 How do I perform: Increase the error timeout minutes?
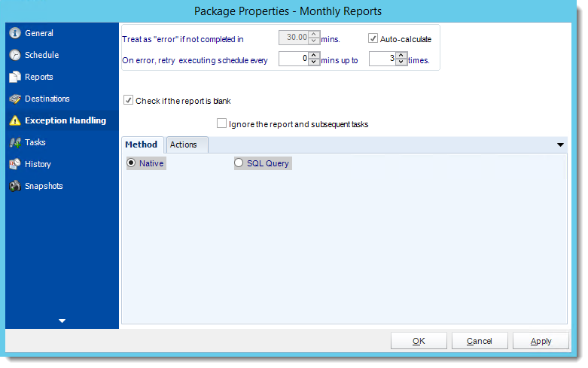pos(314,34)
